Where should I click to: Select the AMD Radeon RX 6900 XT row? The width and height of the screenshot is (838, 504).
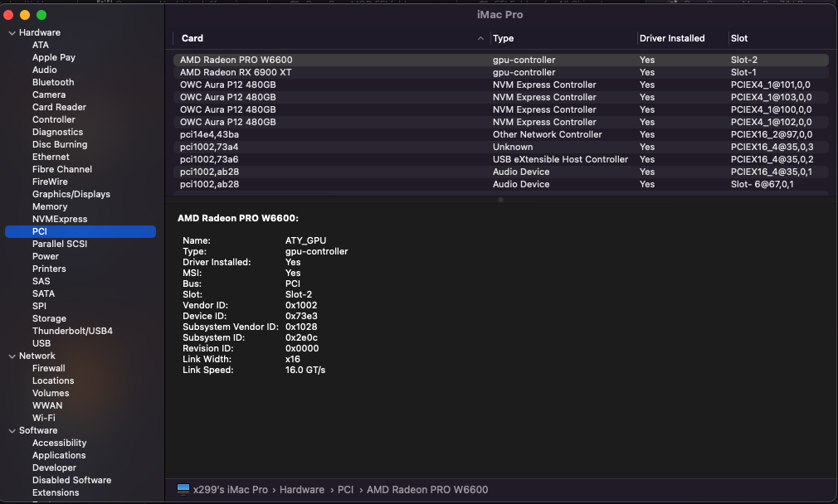coord(236,72)
